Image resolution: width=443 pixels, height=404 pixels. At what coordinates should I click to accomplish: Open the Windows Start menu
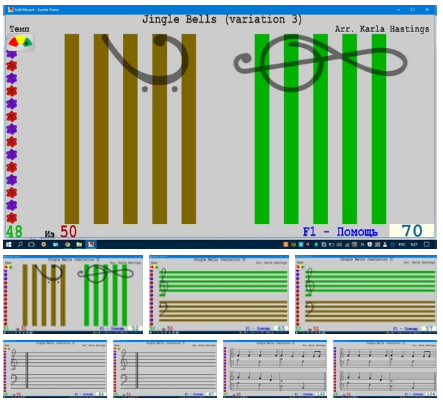[9, 244]
